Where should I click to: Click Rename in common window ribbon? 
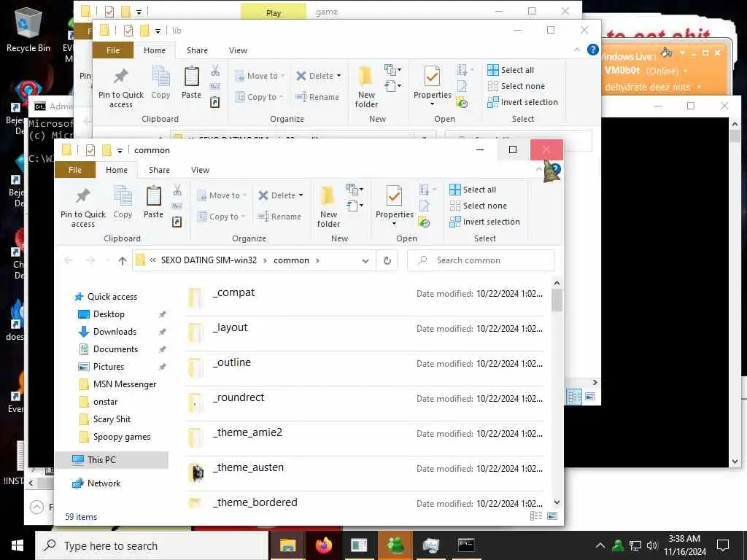click(279, 217)
